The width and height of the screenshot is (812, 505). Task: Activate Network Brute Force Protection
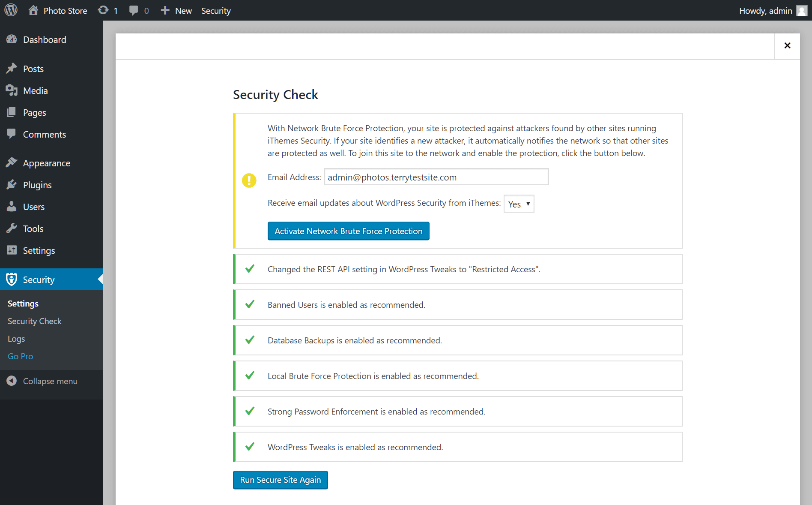pos(349,231)
